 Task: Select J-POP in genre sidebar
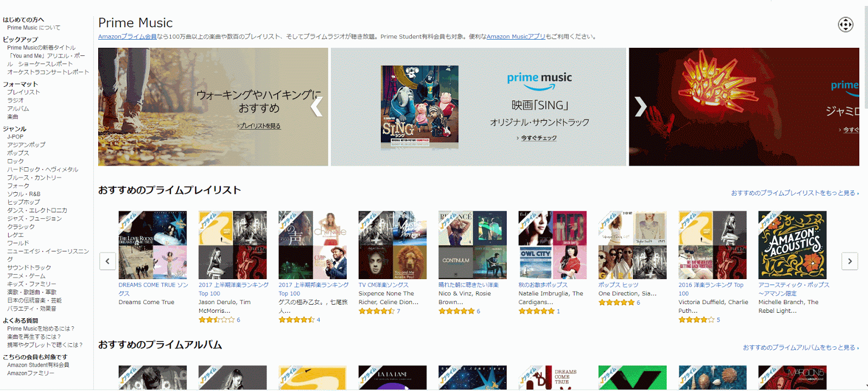15,137
